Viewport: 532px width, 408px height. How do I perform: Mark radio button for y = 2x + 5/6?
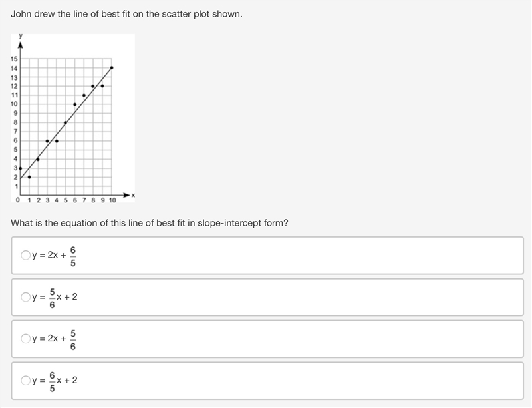[26, 339]
